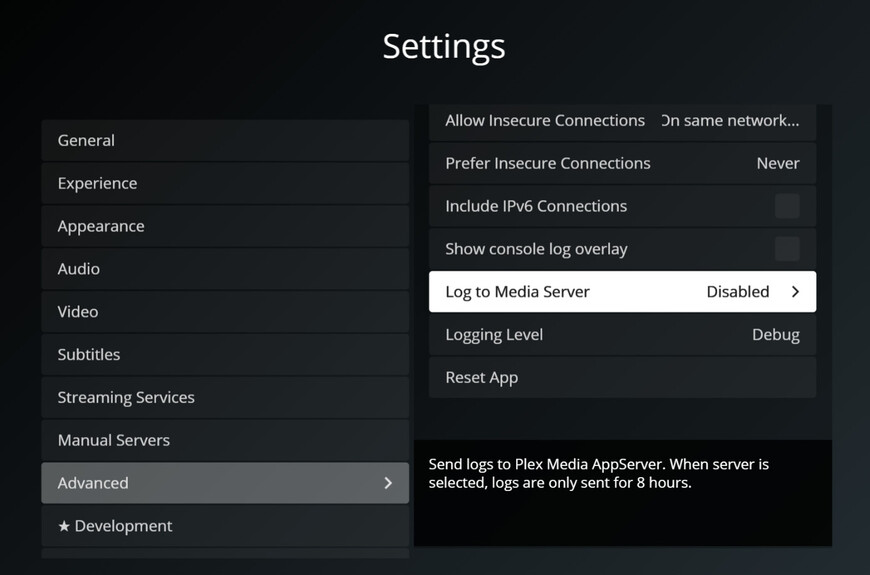Screen dimensions: 870x575
Task: Click the Log to Media Server chevron
Action: pyautogui.click(x=795, y=292)
